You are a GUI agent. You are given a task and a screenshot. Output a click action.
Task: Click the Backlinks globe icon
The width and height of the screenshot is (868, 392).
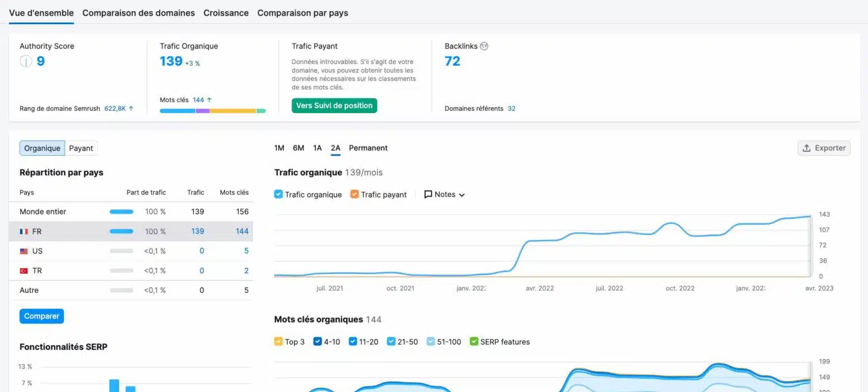pos(484,46)
